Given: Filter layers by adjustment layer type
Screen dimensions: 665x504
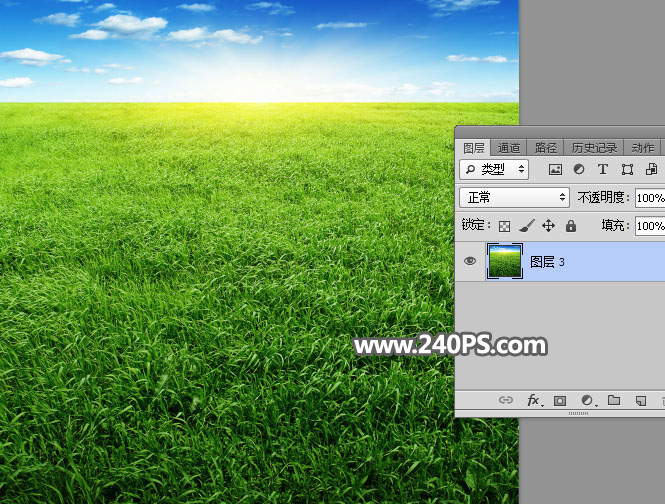Looking at the screenshot, I should tap(579, 170).
